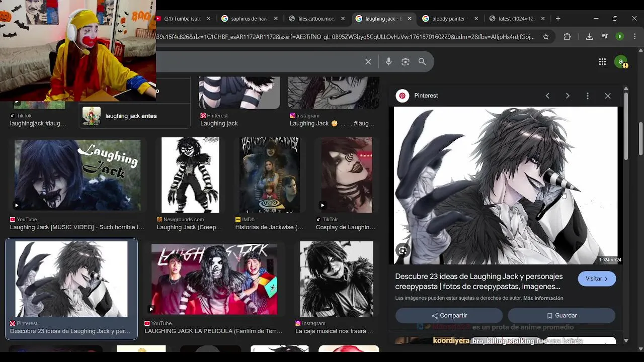The image size is (644, 362).
Task: Click the browser address bar URL
Action: pyautogui.click(x=346, y=37)
